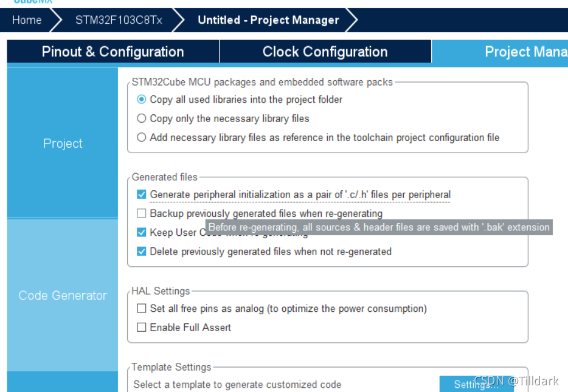Check the Enable Full Assert box
Viewport: 568px width, 392px height.
142,328
